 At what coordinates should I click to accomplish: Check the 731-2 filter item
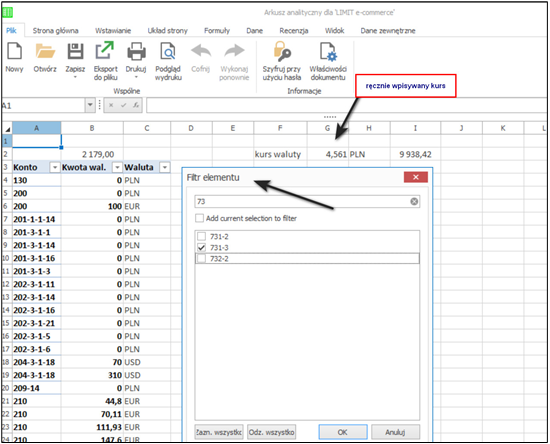(201, 236)
